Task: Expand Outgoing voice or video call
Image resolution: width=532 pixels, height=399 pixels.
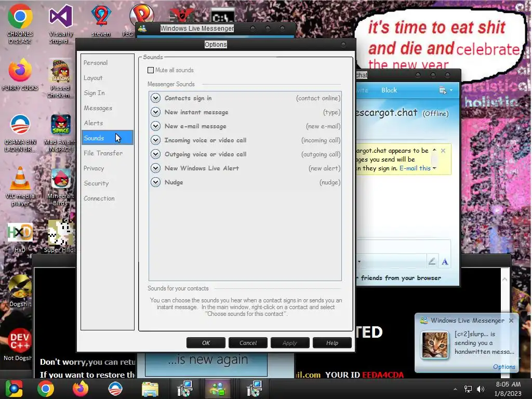Action: click(x=155, y=154)
